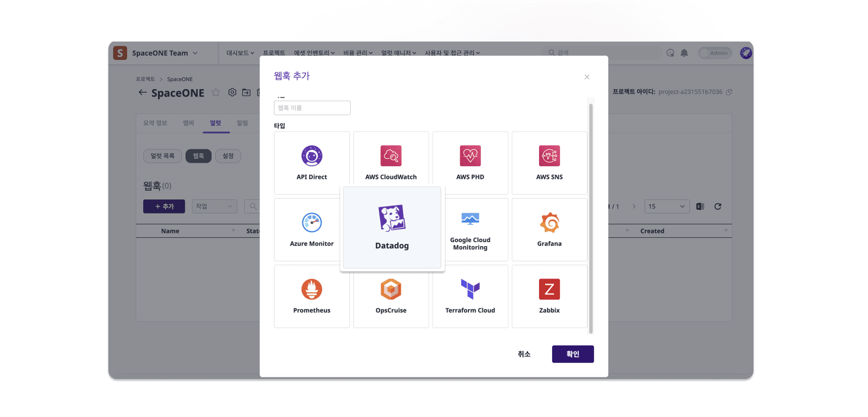Open the 프로젝트 menu
Image resolution: width=868 pixels, height=417 pixels.
pyautogui.click(x=274, y=53)
